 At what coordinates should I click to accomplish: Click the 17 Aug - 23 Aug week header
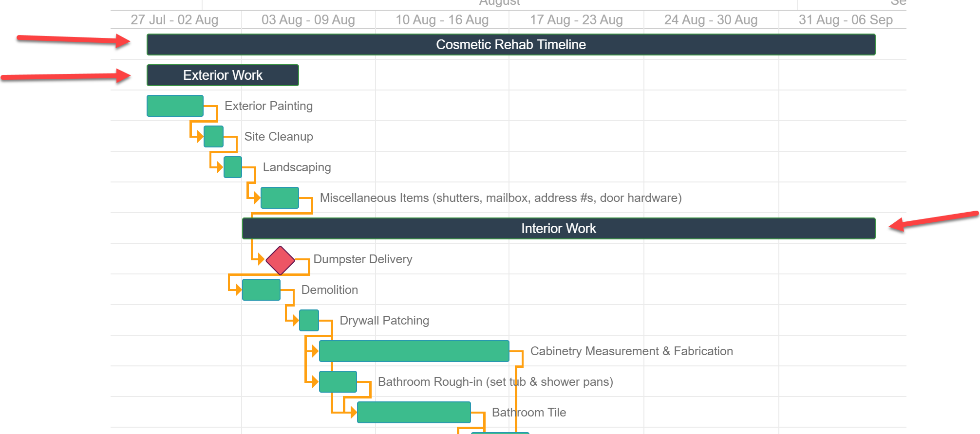576,20
